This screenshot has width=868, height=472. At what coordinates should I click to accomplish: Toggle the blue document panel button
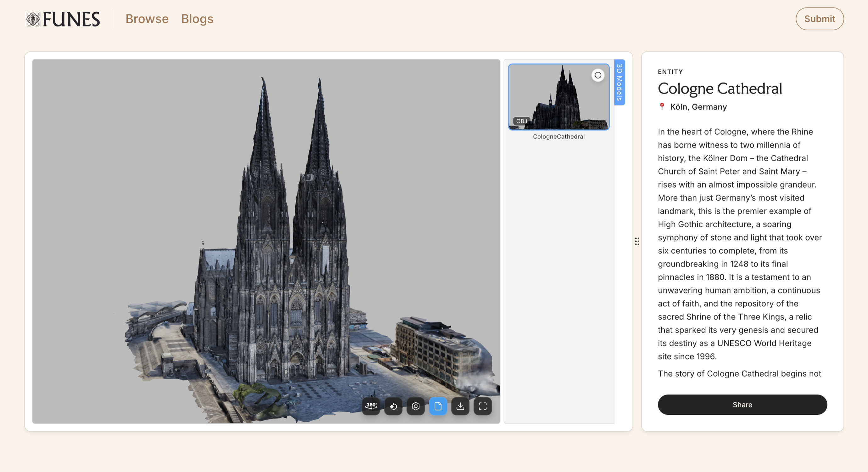tap(438, 406)
